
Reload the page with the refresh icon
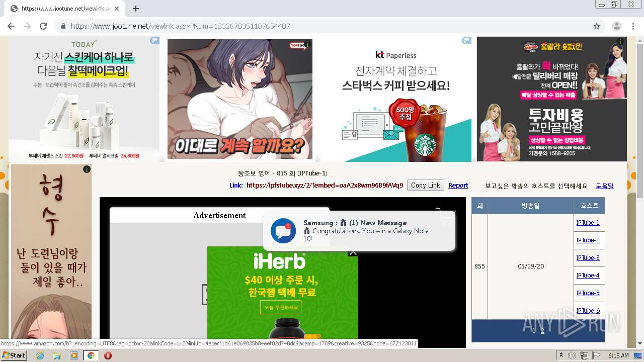point(43,26)
